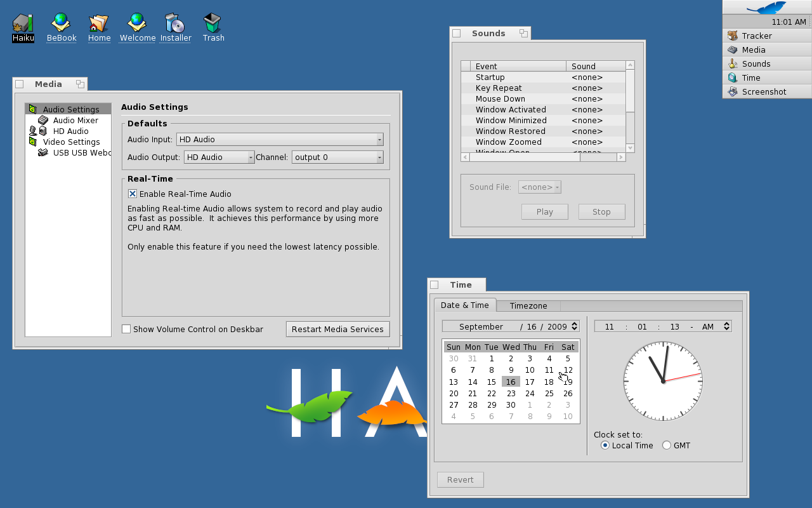The image size is (812, 508).
Task: Click the Event column header in Sounds
Action: click(518, 66)
